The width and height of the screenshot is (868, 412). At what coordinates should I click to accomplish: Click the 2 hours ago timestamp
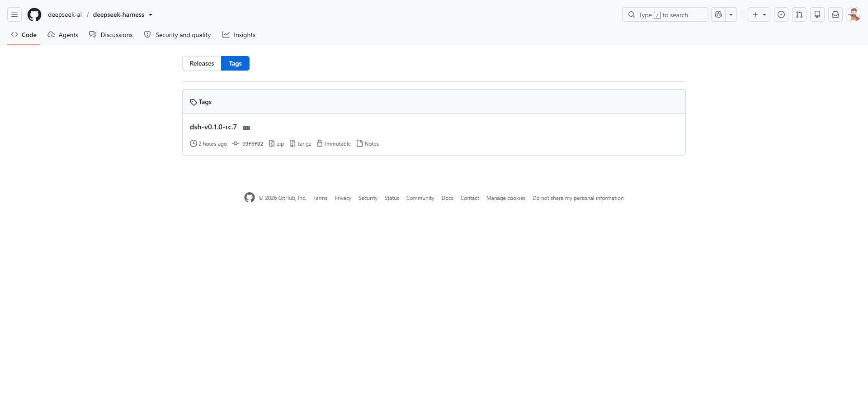click(208, 144)
